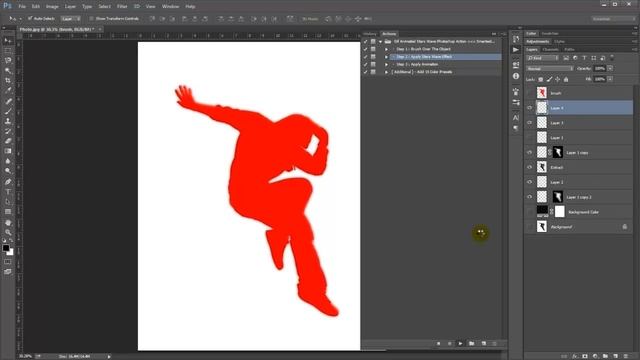Screen dimensions: 640x360
Task: Switch to the History tab
Action: (x=370, y=34)
